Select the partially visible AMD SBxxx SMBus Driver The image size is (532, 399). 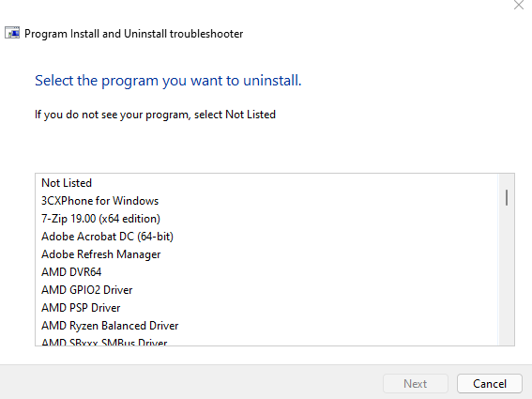pyautogui.click(x=266, y=341)
